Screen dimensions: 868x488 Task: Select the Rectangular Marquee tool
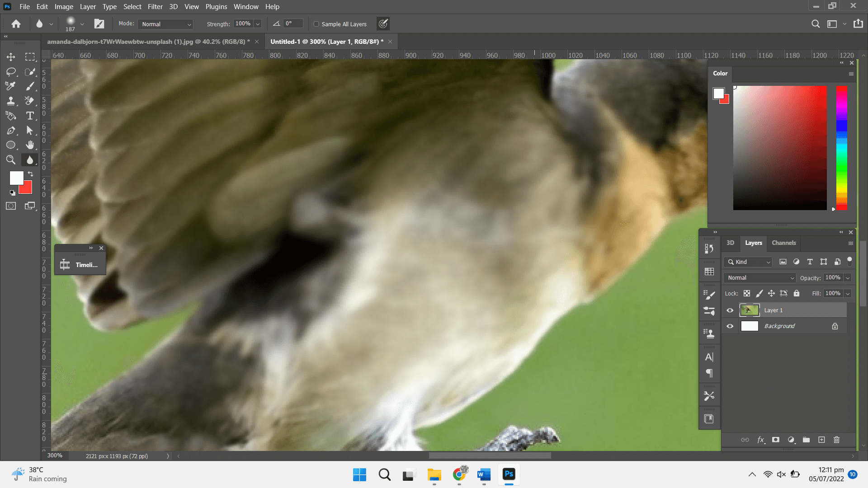point(30,57)
